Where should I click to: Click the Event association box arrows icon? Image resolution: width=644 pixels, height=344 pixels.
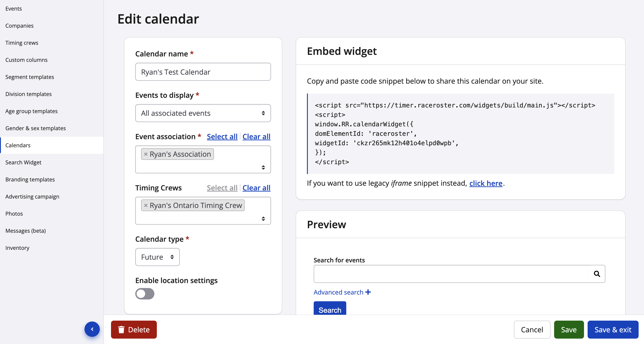[263, 167]
